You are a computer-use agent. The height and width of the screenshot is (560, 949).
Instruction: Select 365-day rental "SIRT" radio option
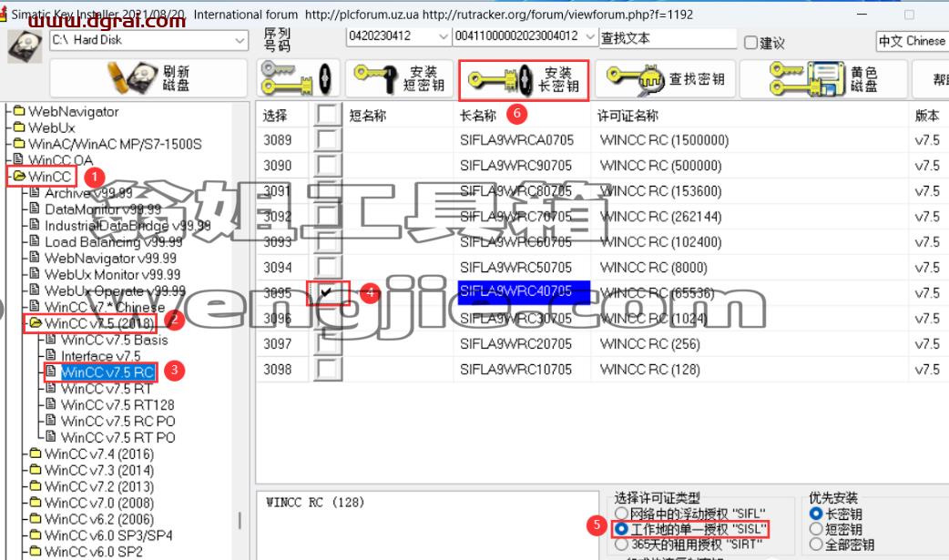point(621,545)
